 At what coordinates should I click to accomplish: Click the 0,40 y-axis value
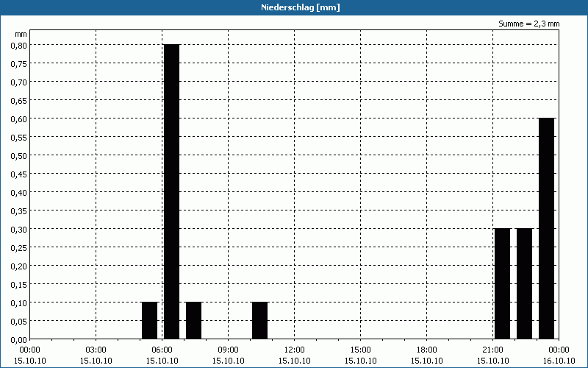click(x=19, y=192)
